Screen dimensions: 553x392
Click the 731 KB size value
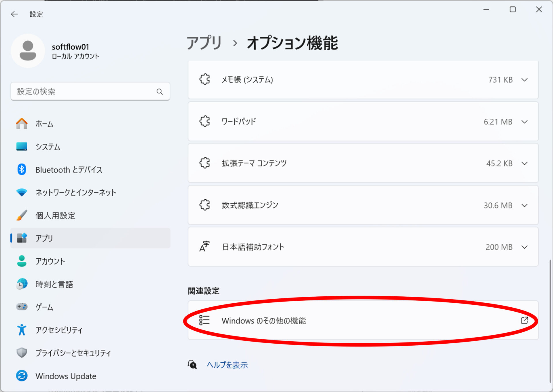click(500, 80)
